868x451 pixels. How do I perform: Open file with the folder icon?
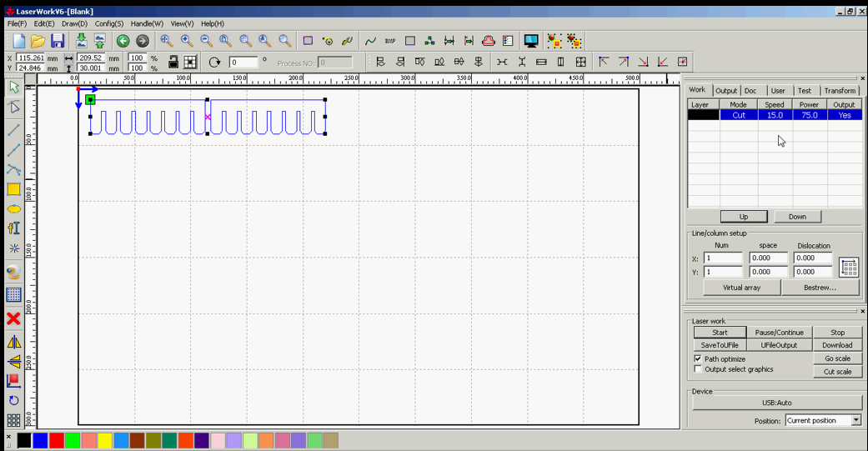click(38, 41)
